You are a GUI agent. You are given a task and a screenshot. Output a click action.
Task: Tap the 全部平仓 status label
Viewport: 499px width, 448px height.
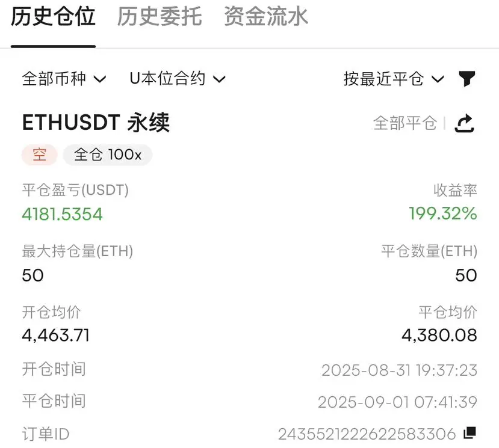pos(405,123)
